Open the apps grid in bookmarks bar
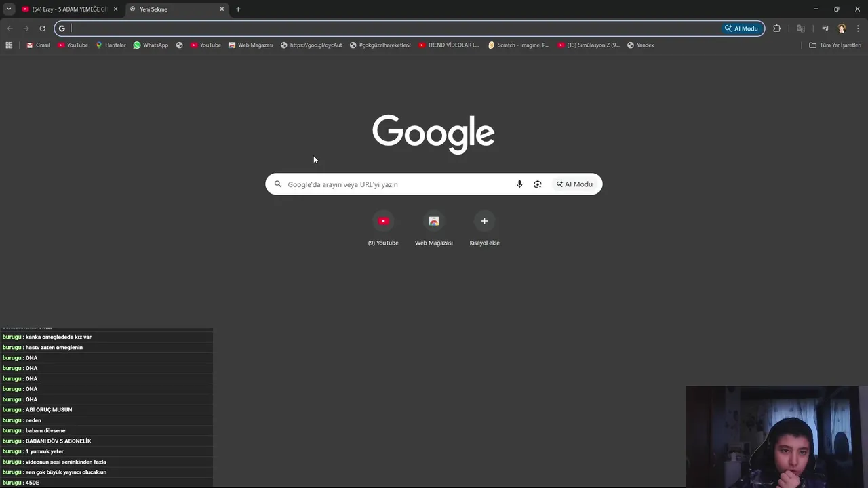Image resolution: width=868 pixels, height=488 pixels. (x=9, y=45)
